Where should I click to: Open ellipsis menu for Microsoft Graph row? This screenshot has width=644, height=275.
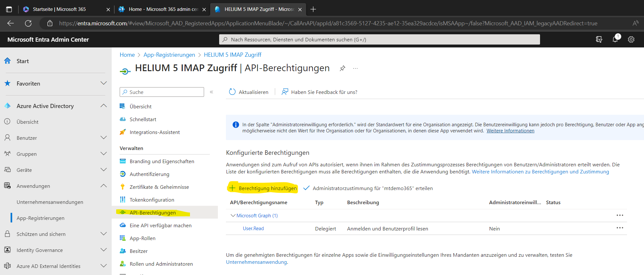(x=620, y=215)
